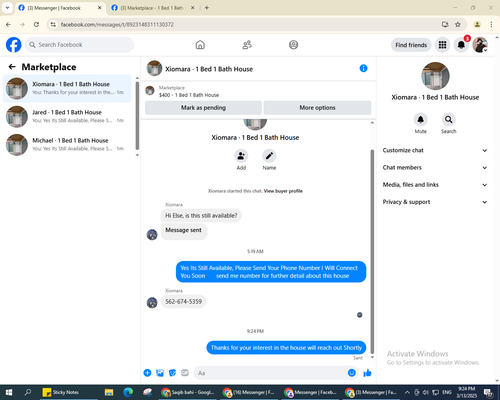Choose a GIF icon in composer
The height and width of the screenshot is (400, 500).
[185, 373]
